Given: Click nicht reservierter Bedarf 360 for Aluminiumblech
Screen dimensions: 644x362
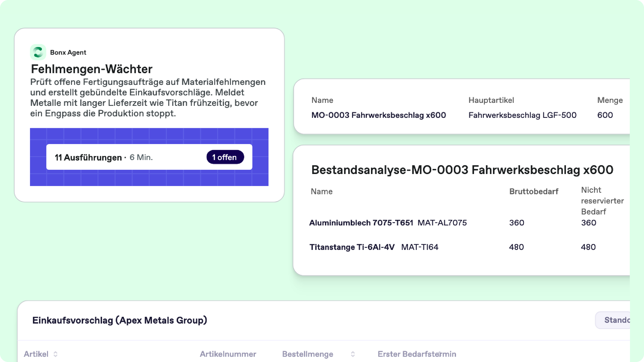Looking at the screenshot, I should [588, 223].
